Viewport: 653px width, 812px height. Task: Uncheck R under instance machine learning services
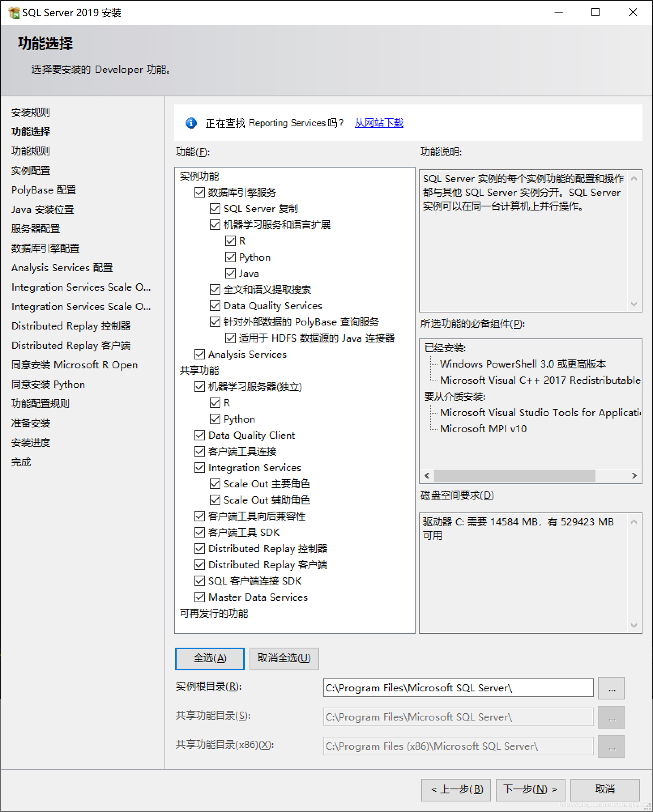point(230,241)
